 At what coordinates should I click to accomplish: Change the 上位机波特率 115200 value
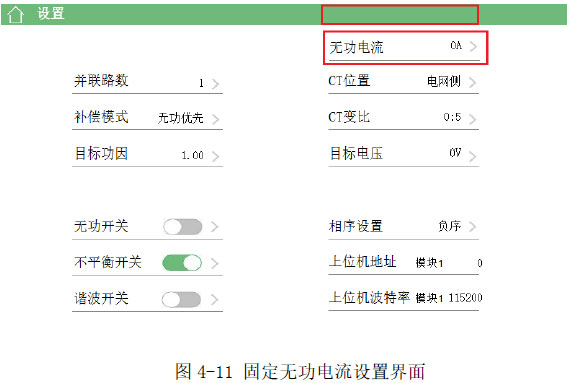click(465, 298)
